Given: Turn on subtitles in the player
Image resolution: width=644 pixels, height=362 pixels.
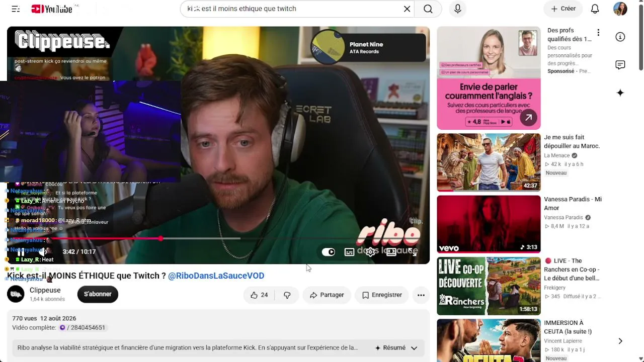Looking at the screenshot, I should click(x=349, y=252).
